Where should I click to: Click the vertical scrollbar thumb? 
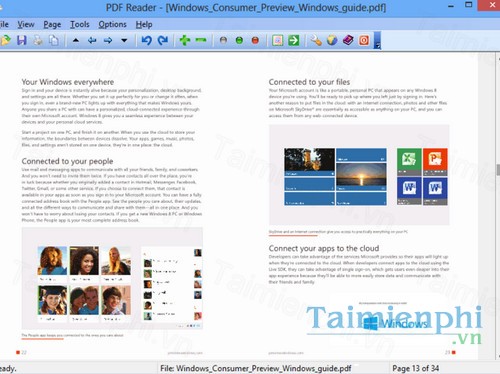pyautogui.click(x=498, y=169)
